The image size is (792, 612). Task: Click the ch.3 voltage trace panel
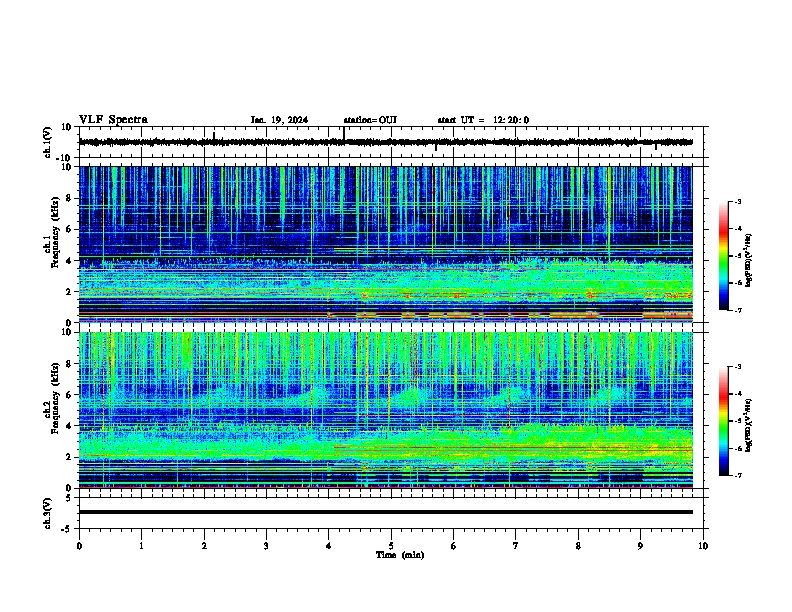tap(391, 513)
